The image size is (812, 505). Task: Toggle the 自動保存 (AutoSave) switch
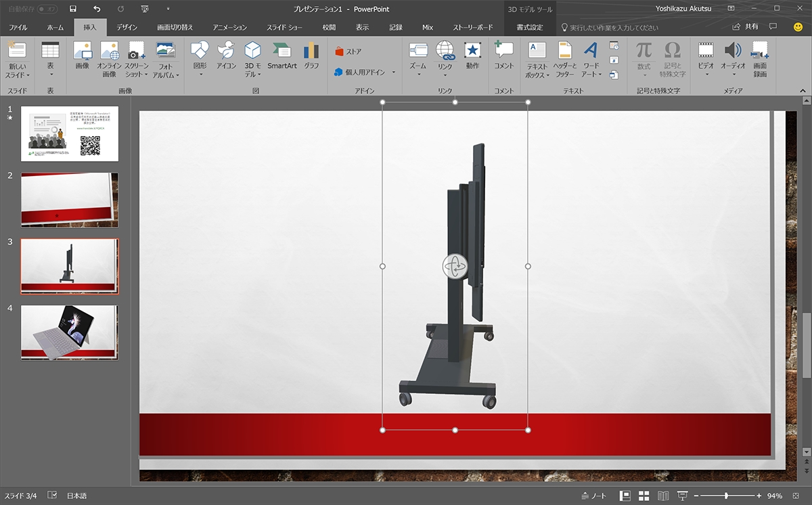pos(47,9)
